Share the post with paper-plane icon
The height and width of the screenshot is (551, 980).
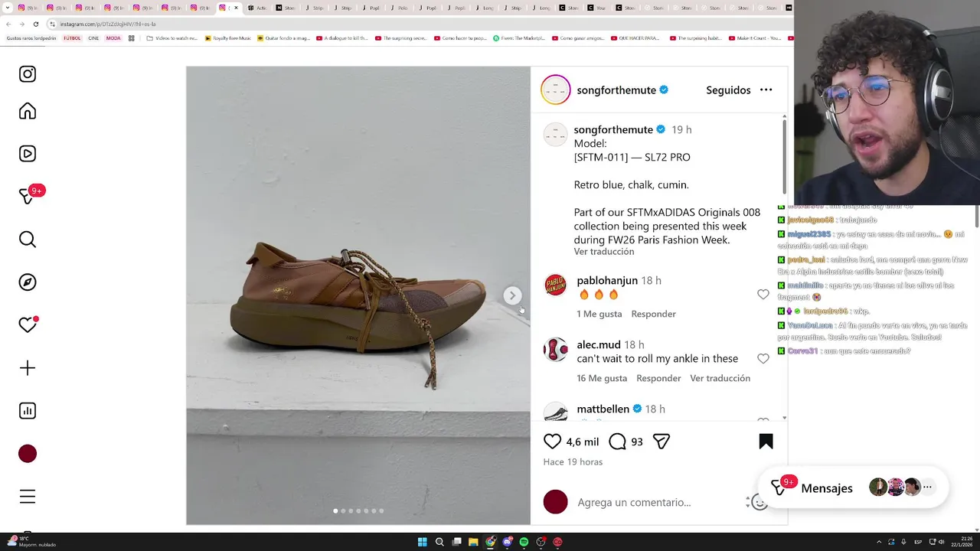pyautogui.click(x=661, y=442)
